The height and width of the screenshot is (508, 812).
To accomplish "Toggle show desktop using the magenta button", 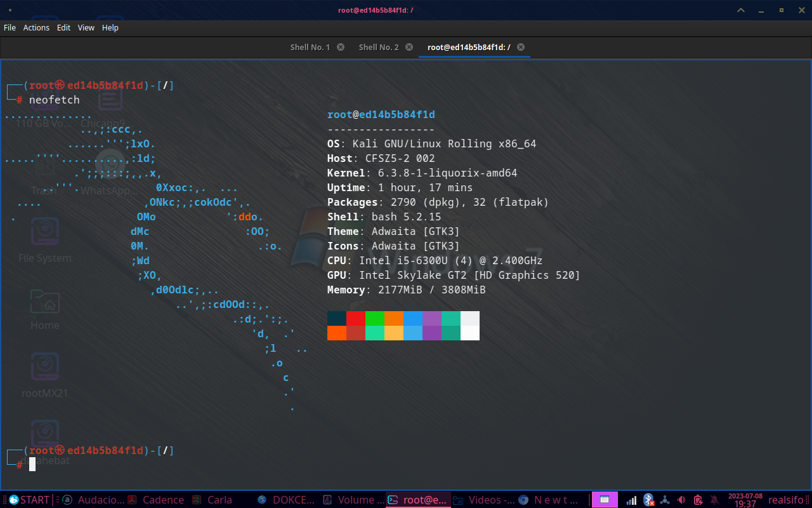I will point(605,500).
